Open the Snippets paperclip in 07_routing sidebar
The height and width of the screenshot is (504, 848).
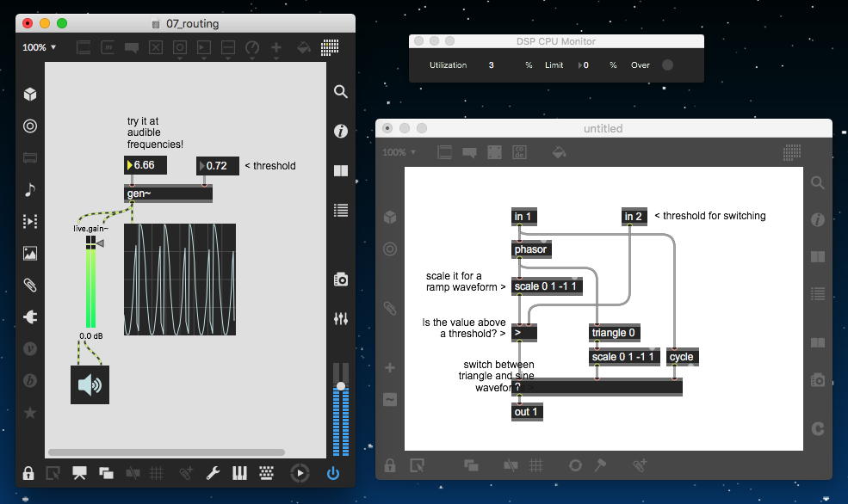pos(30,285)
